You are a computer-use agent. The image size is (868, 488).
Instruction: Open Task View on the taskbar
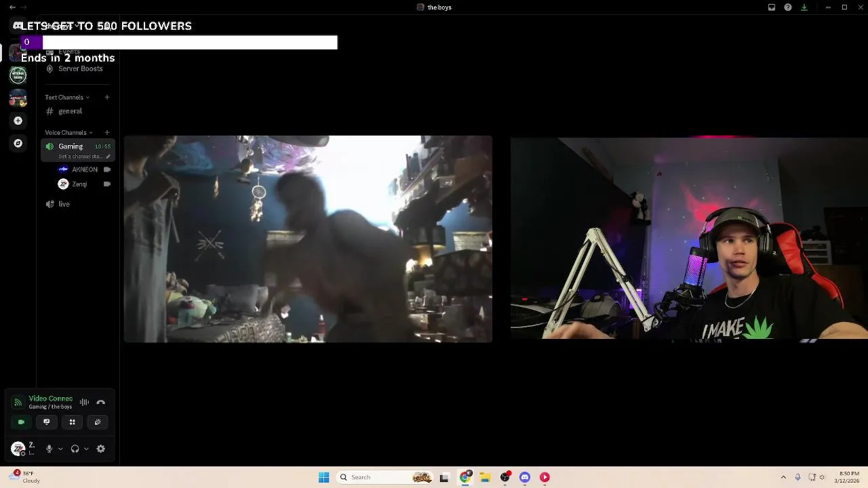444,477
